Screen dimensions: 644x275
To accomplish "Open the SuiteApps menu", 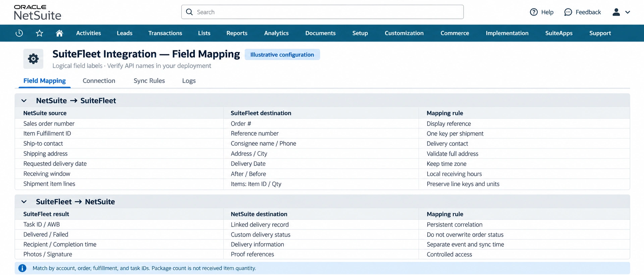I will [x=559, y=33].
